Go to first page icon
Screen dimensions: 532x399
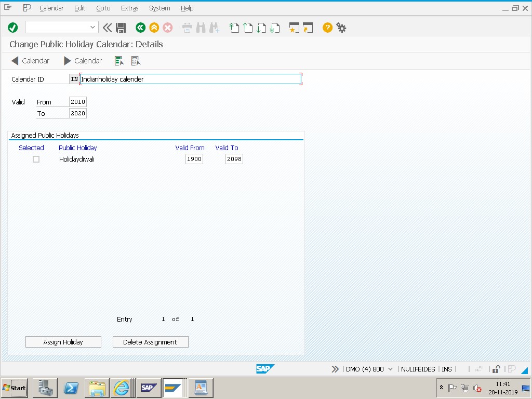click(x=234, y=28)
